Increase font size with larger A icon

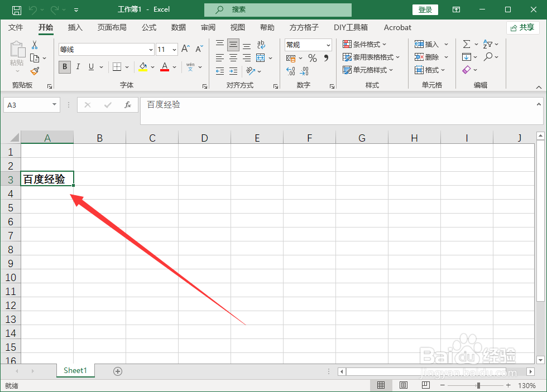point(185,49)
